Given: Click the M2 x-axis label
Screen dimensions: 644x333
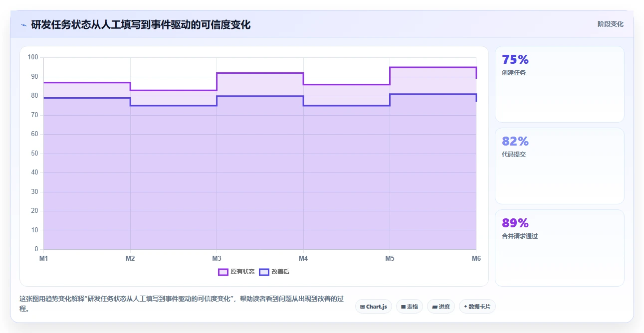Looking at the screenshot, I should pos(130,258).
